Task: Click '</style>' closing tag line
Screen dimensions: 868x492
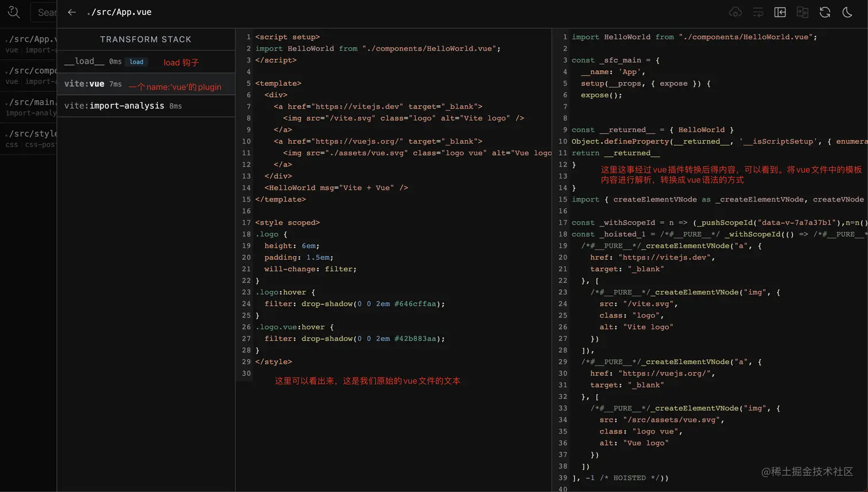Action: 274,362
